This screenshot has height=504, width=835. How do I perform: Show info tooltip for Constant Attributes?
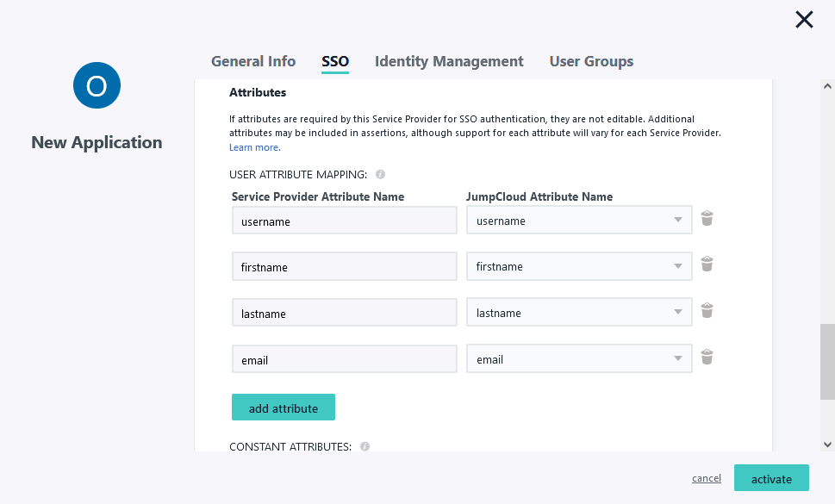point(365,446)
